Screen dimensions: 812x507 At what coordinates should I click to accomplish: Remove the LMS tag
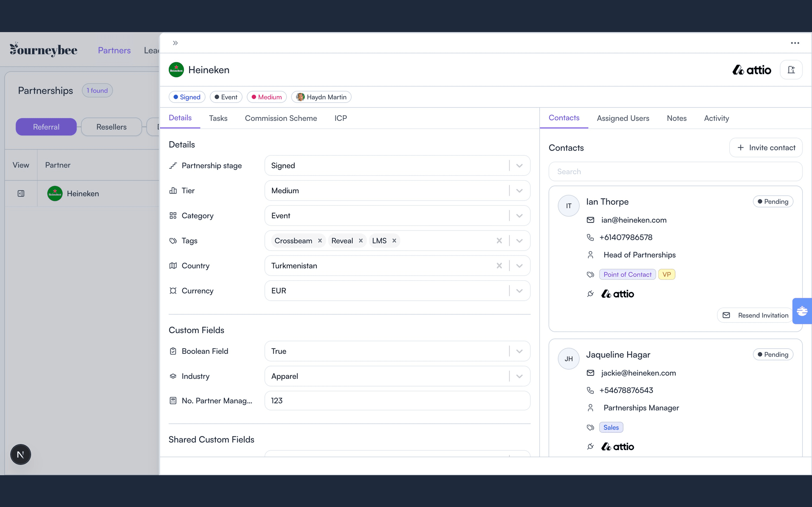pyautogui.click(x=394, y=241)
